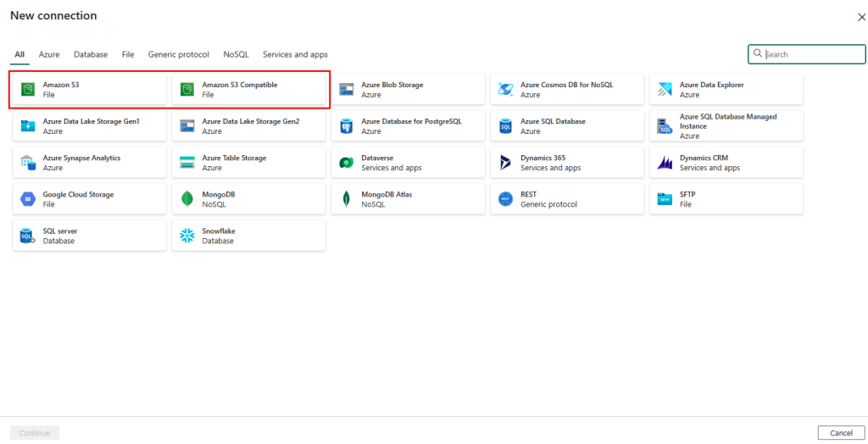Image resolution: width=868 pixels, height=444 pixels.
Task: Click the MongoDB leaf icon in green circle
Action: point(187,199)
